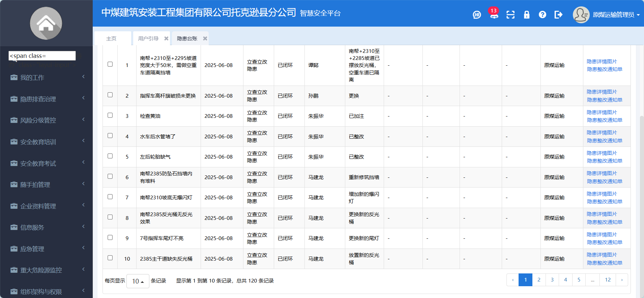Check the checkbox for row 1

(110, 64)
